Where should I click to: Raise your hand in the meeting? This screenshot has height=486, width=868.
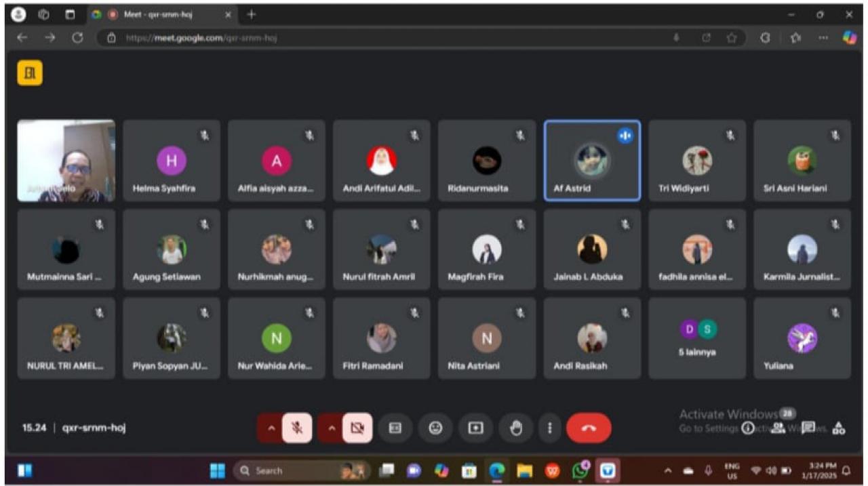click(x=516, y=428)
